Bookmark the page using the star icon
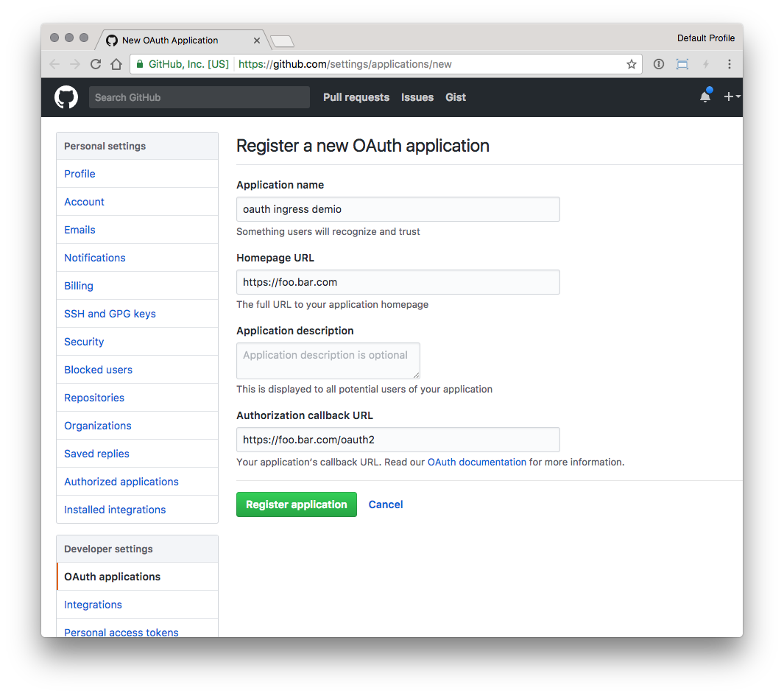The width and height of the screenshot is (784, 696). 631,64
